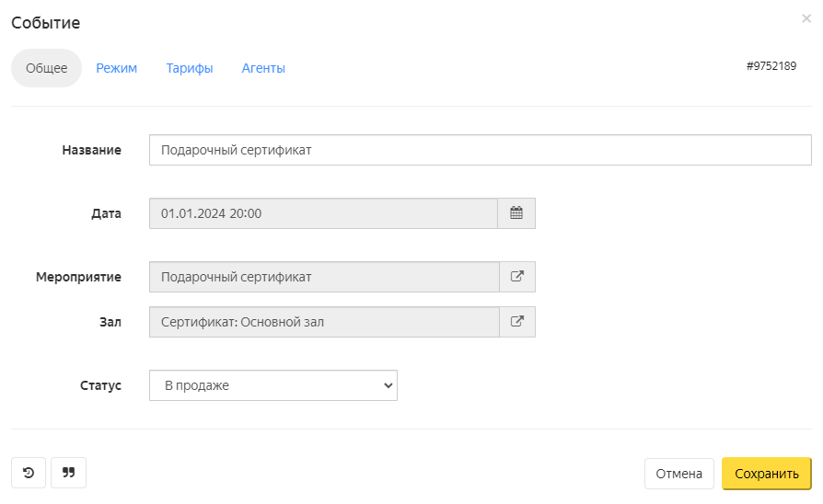Select the Агенты tab
Image resolution: width=823 pixels, height=504 pixels.
(263, 68)
